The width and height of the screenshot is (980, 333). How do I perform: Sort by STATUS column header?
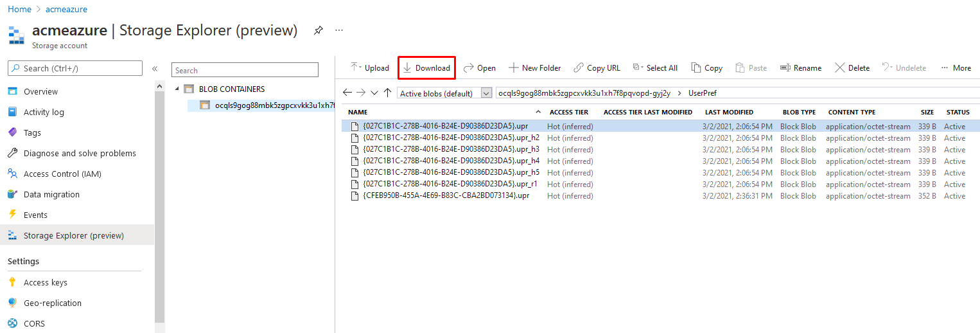tap(958, 112)
